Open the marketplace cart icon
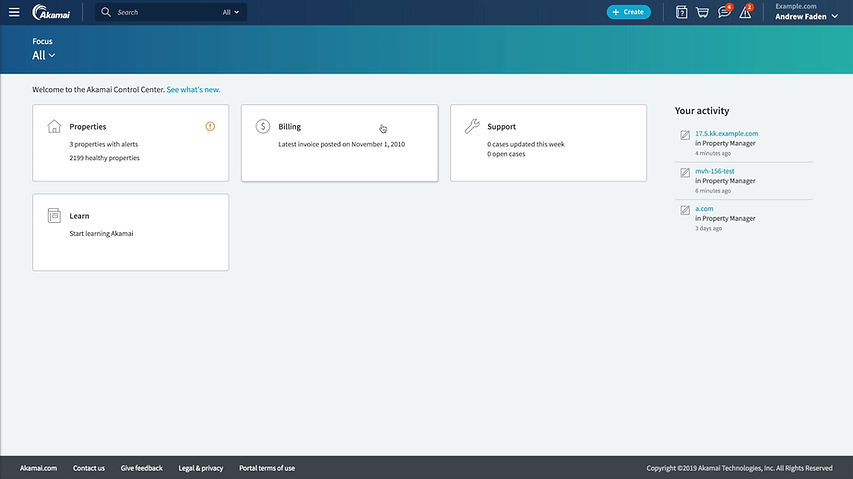 pos(702,12)
